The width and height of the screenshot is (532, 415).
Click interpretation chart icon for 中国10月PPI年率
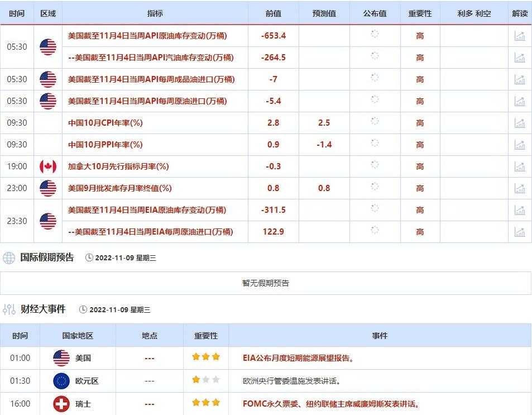pyautogui.click(x=520, y=145)
